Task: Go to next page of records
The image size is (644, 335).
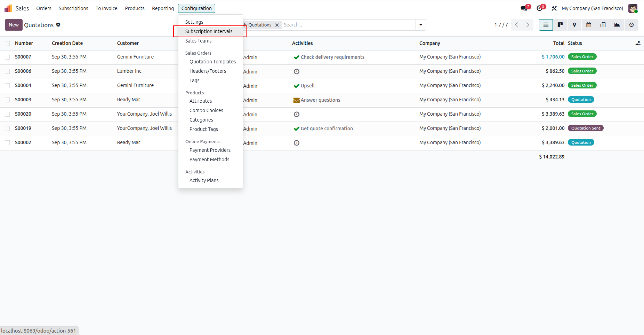Action: tap(528, 25)
